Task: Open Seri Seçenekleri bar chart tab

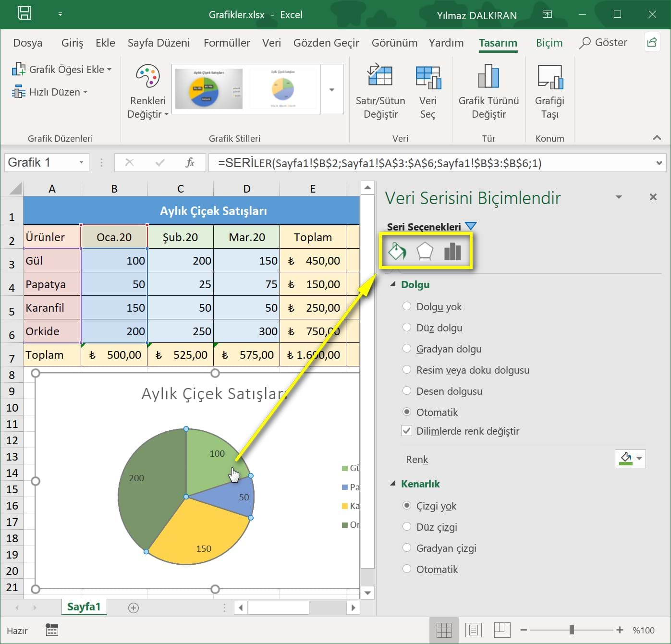Action: click(452, 251)
